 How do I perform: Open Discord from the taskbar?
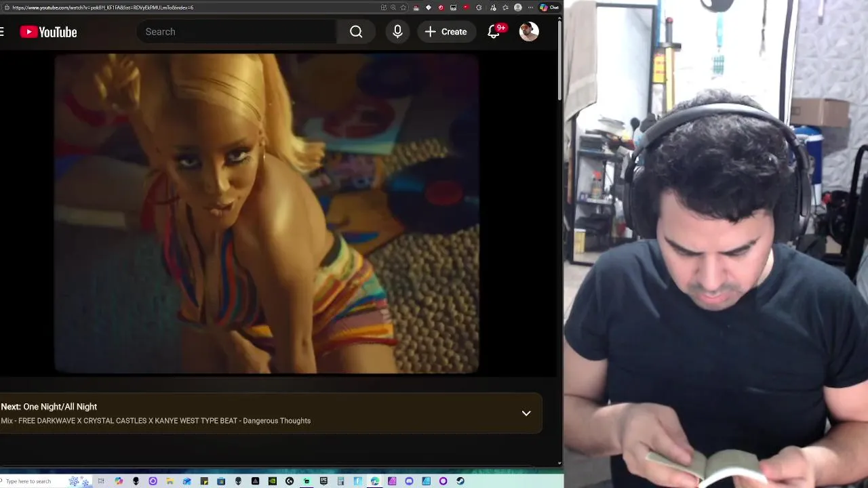pyautogui.click(x=409, y=481)
